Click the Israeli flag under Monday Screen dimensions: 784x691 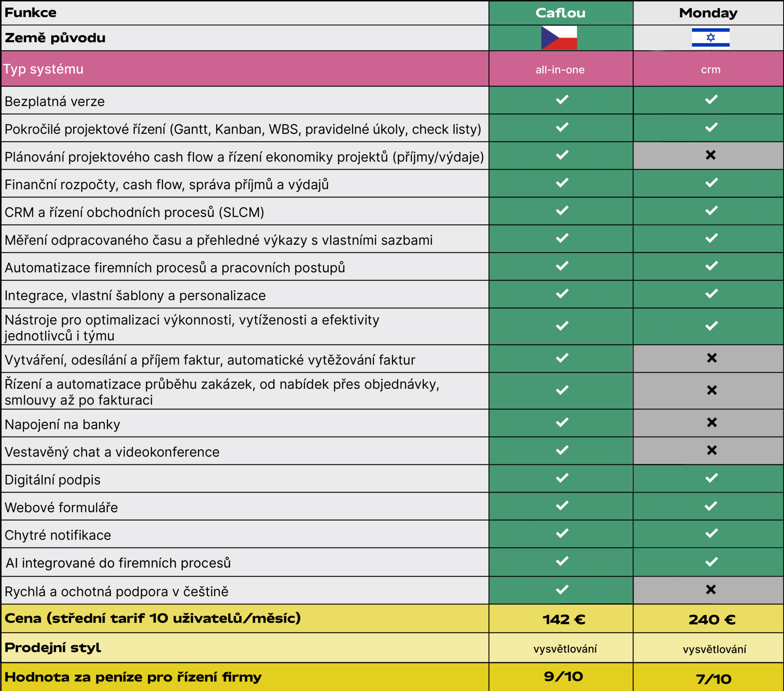[x=710, y=38]
